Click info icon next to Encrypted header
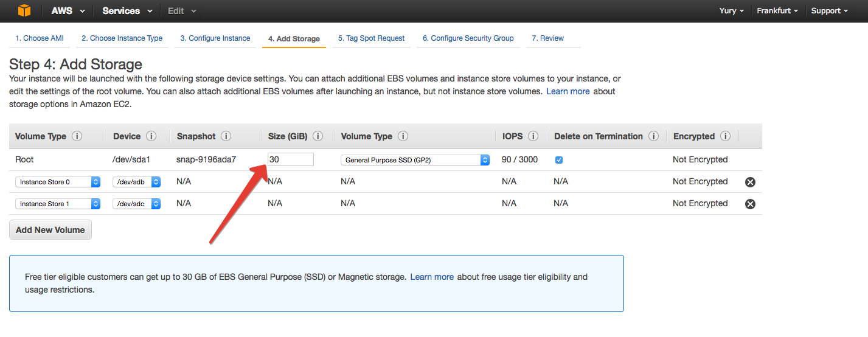 (725, 136)
